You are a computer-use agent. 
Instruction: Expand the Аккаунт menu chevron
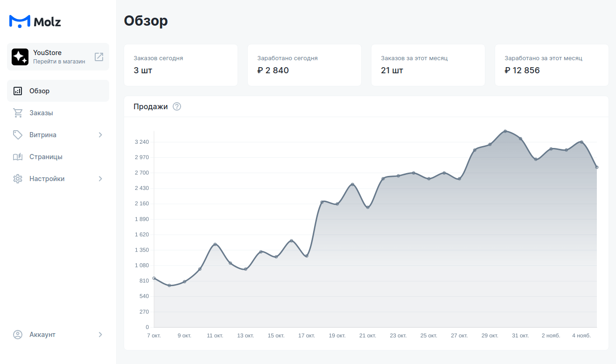[x=100, y=335]
